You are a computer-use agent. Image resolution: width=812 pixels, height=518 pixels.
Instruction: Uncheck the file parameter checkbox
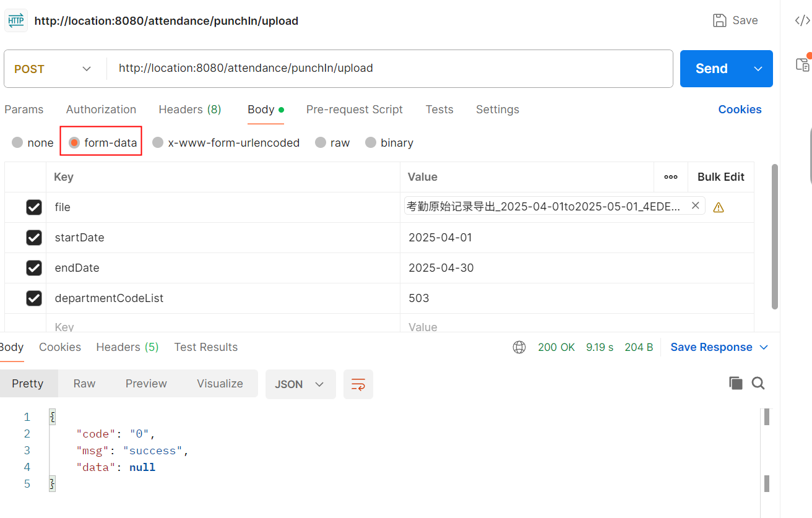(x=34, y=207)
